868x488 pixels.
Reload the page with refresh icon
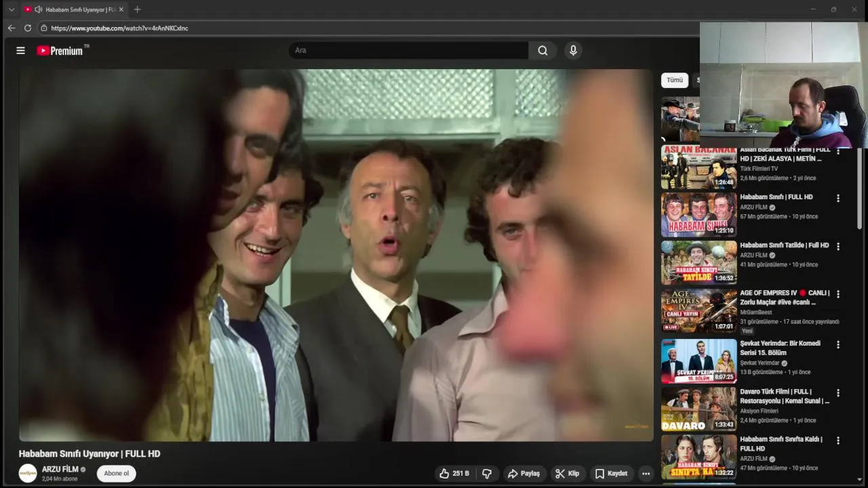pos(28,28)
